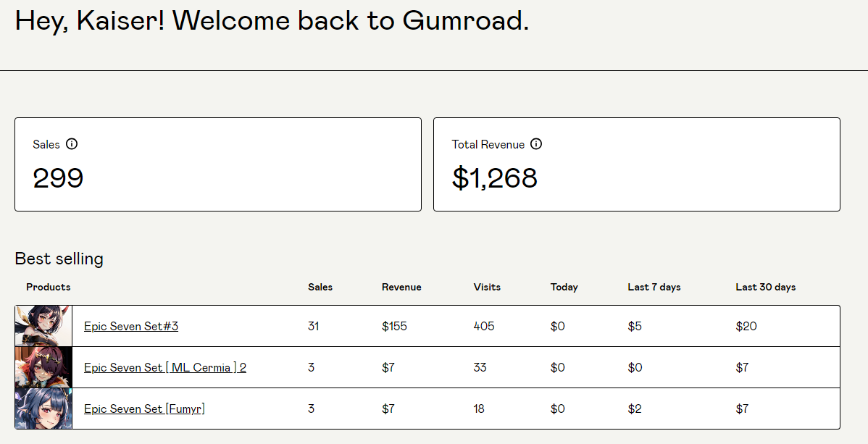The width and height of the screenshot is (868, 444).
Task: Click the welcome back to Gumroad heading
Action: tap(272, 21)
